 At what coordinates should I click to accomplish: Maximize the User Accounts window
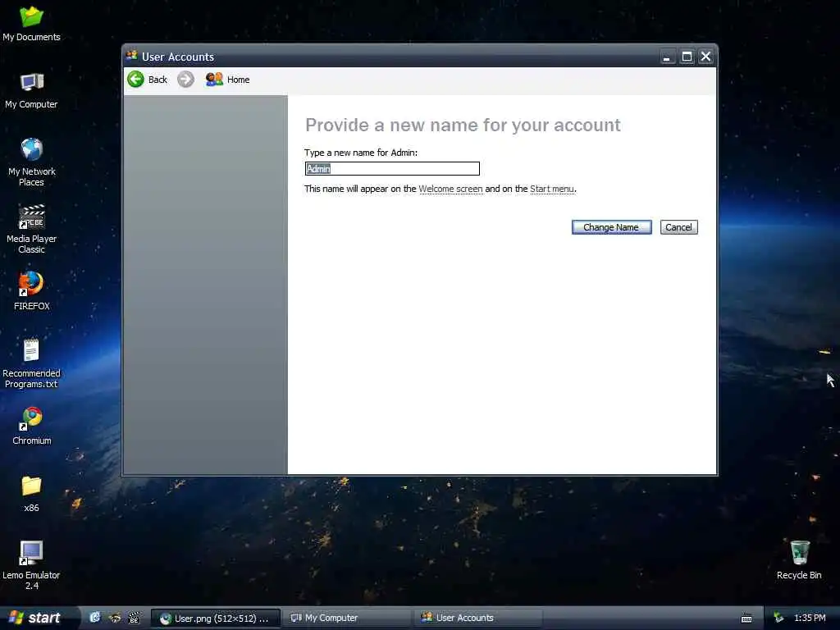point(687,57)
